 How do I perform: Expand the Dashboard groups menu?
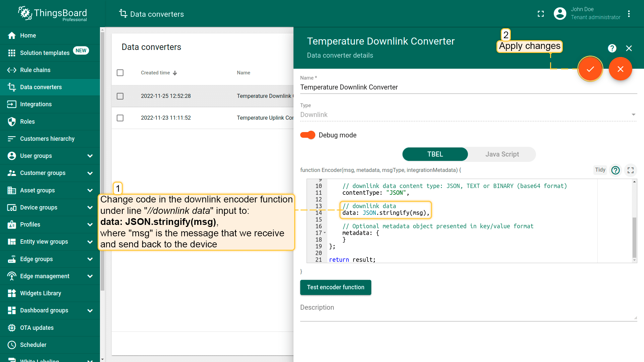(90, 310)
